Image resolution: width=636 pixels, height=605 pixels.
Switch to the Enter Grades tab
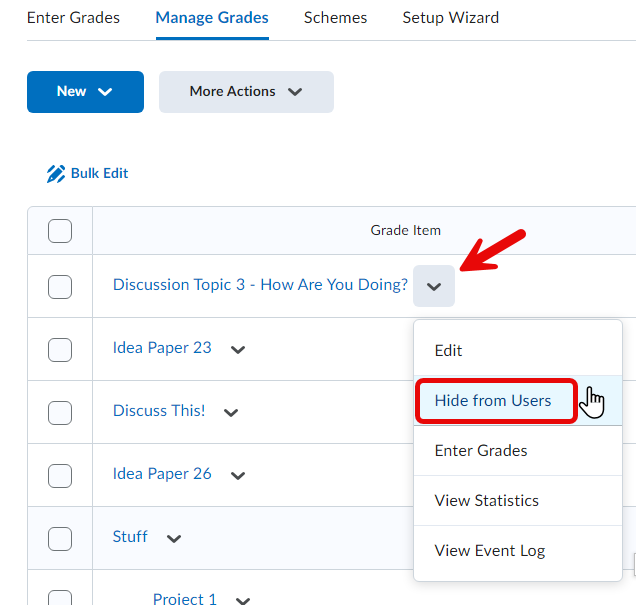click(x=73, y=18)
